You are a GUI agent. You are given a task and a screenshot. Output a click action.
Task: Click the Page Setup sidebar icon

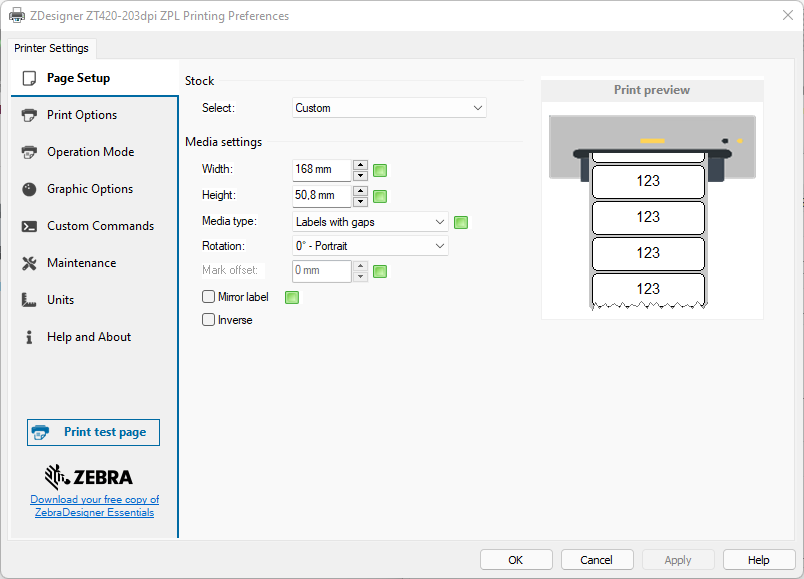(x=29, y=78)
